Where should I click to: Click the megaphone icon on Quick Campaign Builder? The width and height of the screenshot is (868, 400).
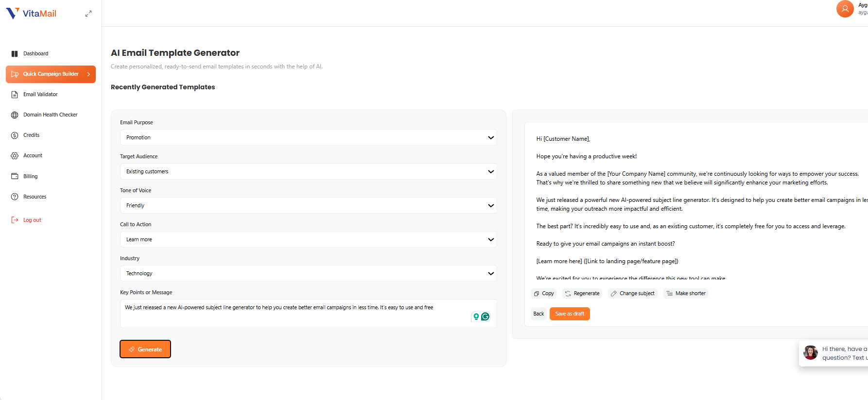pyautogui.click(x=15, y=74)
